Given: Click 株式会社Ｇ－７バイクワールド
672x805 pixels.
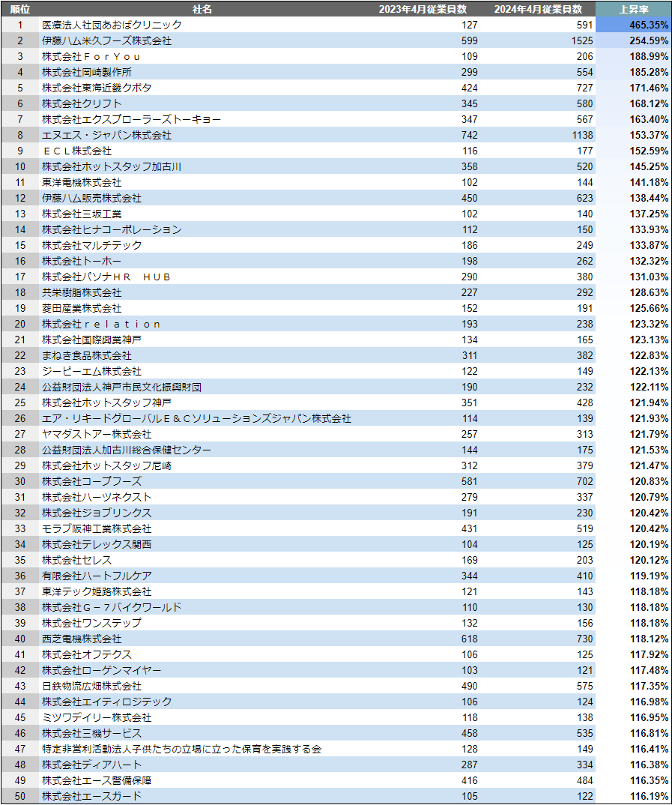Looking at the screenshot, I should 112,607.
